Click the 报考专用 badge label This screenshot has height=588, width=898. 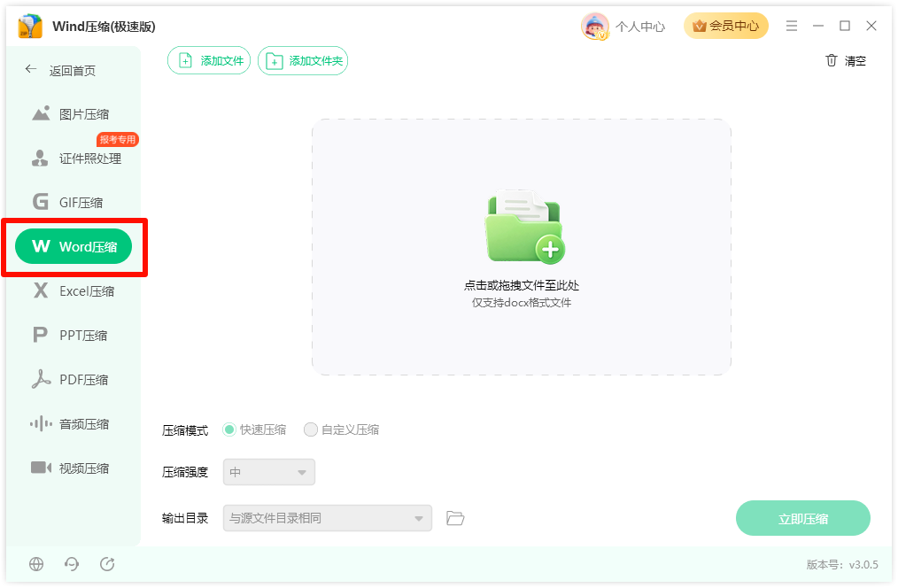(118, 139)
